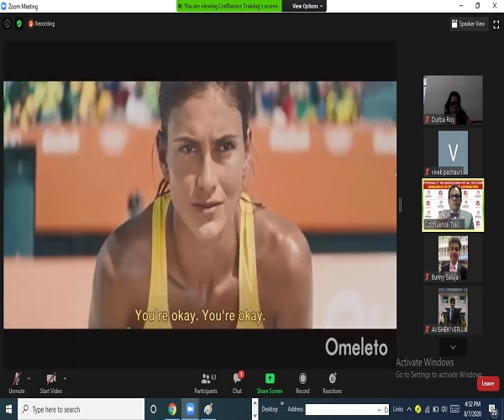
Task: Click the yellow-green tray app icon
Action: (417, 409)
